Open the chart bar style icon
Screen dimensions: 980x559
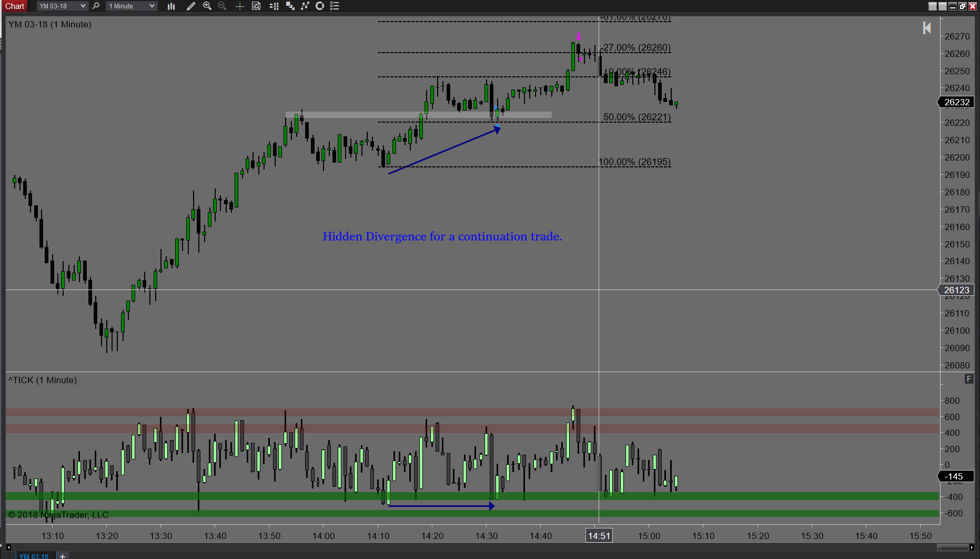pyautogui.click(x=171, y=6)
